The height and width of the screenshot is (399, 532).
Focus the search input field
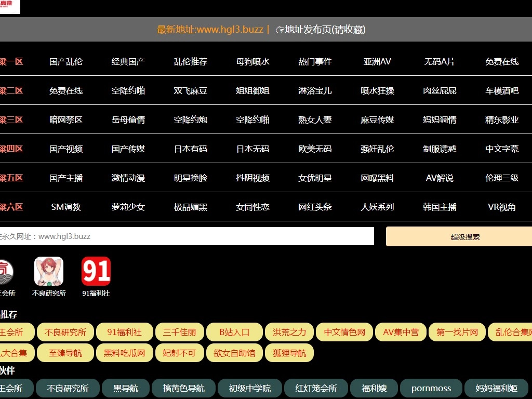[187, 236]
